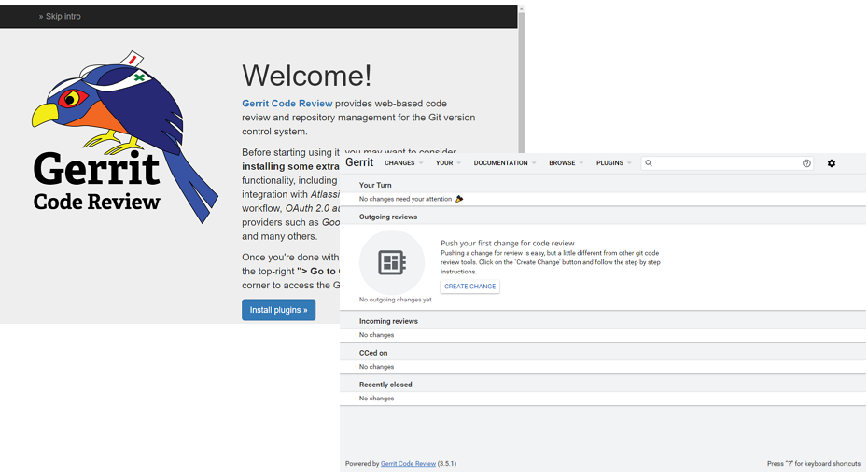Click the outgoing reviews placeholder icon
This screenshot has height=476, width=868.
(x=392, y=262)
